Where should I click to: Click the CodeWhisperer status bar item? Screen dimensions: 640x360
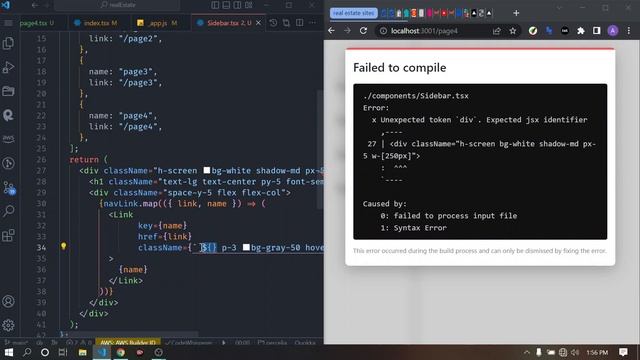(190, 342)
